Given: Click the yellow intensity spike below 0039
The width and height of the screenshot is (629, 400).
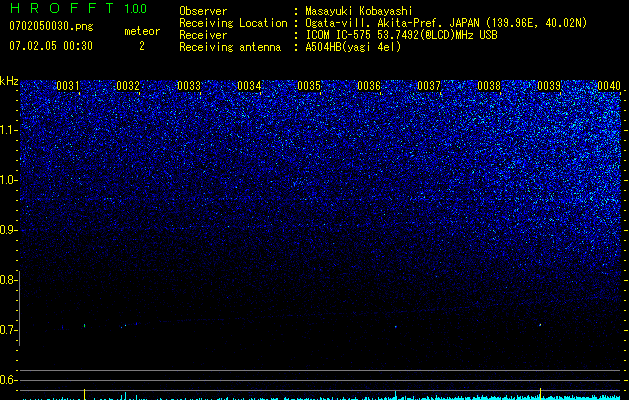Looking at the screenshot, I should pyautogui.click(x=540, y=394).
